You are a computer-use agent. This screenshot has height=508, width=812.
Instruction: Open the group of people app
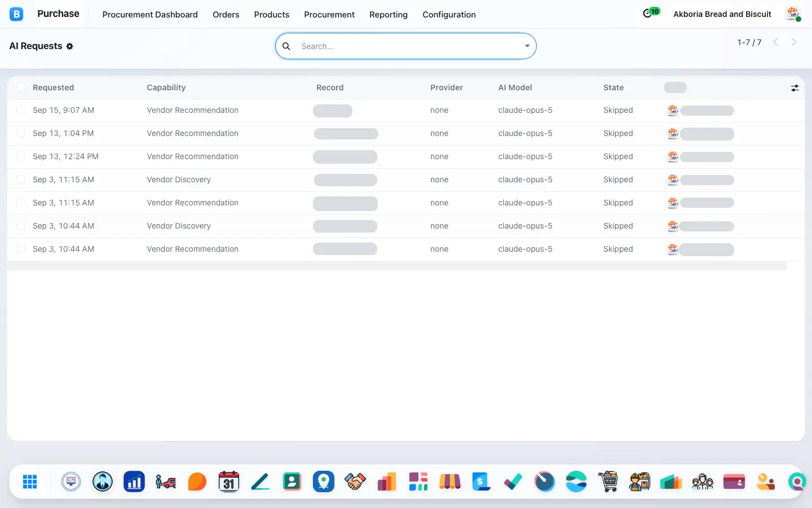pos(703,481)
